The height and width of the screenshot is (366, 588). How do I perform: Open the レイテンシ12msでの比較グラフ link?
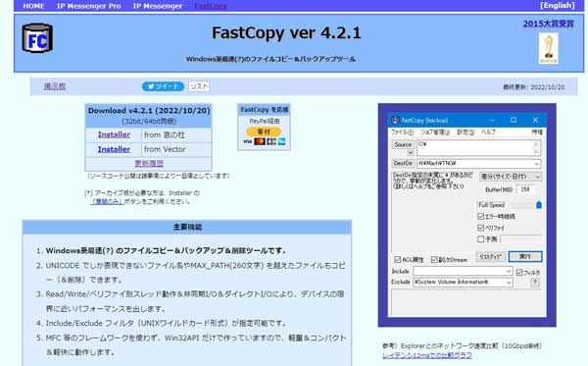coord(427,355)
